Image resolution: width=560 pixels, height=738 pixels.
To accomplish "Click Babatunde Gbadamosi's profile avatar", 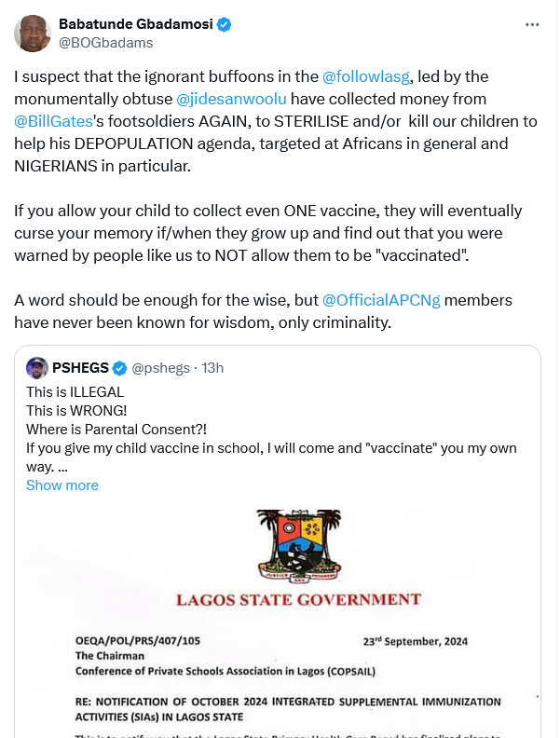I will tap(33, 33).
